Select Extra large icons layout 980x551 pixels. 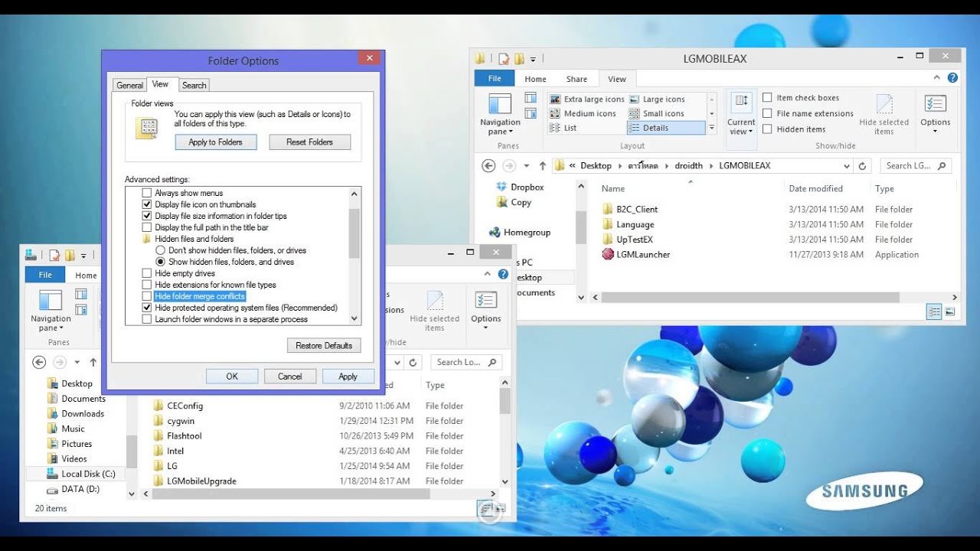tap(587, 99)
